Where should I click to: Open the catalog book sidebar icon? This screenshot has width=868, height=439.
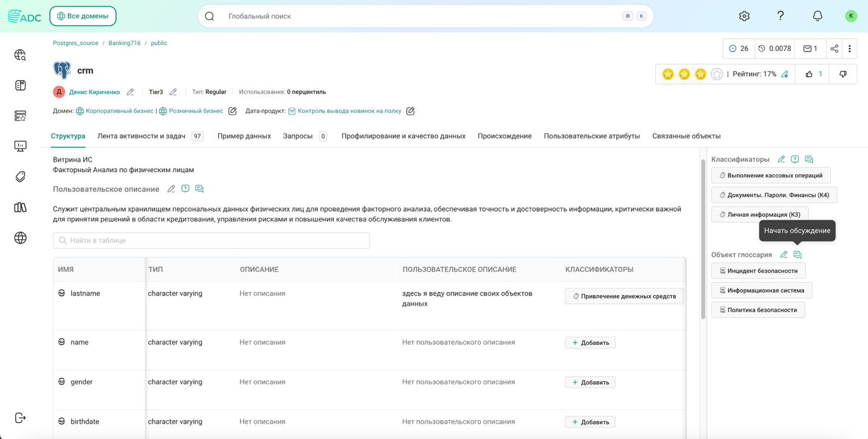point(20,86)
